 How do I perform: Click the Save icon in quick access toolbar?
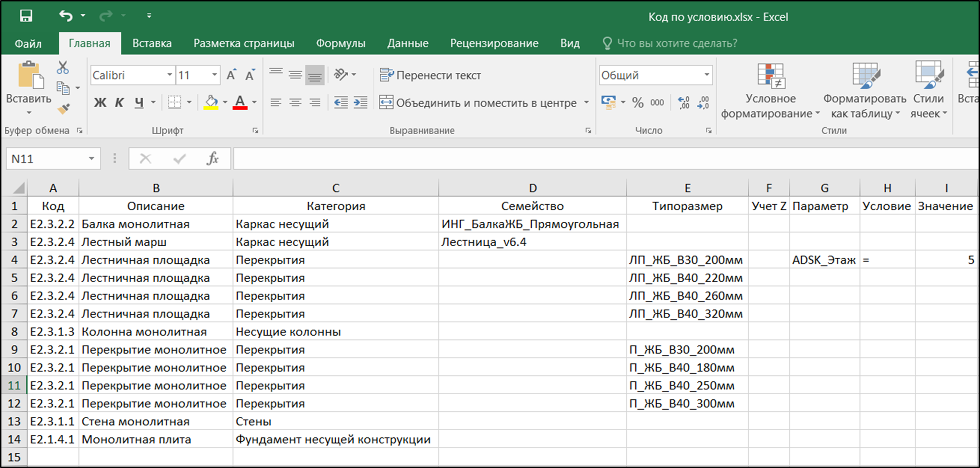click(26, 16)
